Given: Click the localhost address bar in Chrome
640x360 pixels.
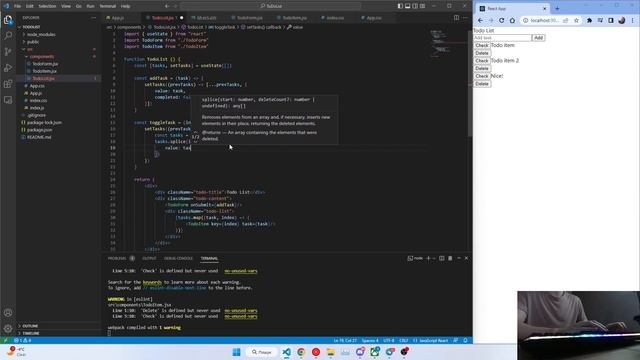Looking at the screenshot, I should 544,20.
